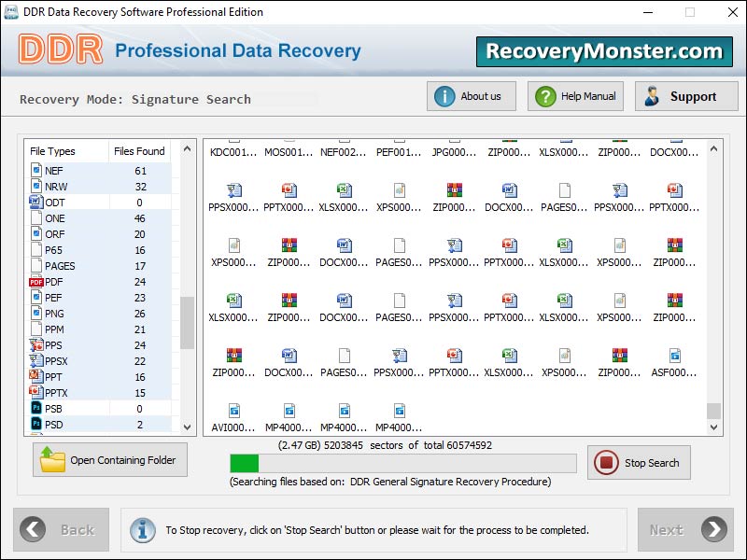747x560 pixels.
Task: Select the PEF file type icon
Action: click(36, 297)
